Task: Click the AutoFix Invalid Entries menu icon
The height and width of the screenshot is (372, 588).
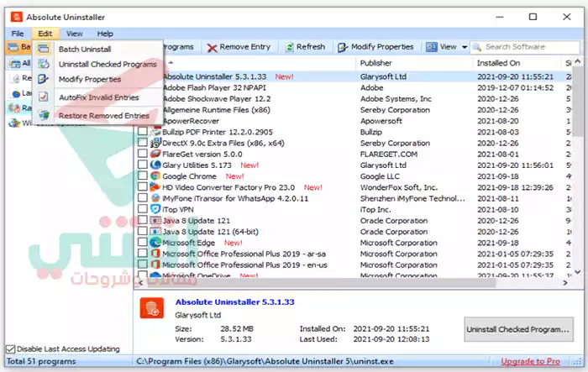Action: tap(44, 97)
